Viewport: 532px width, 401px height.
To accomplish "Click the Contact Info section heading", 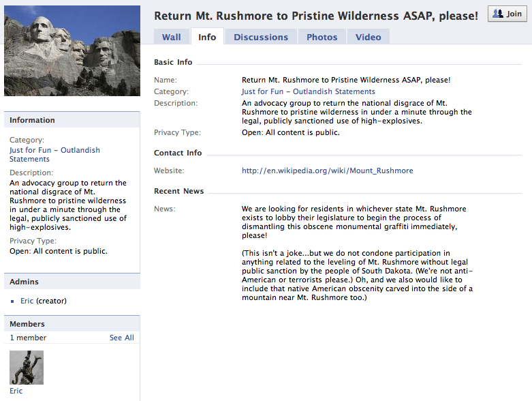I will [178, 153].
